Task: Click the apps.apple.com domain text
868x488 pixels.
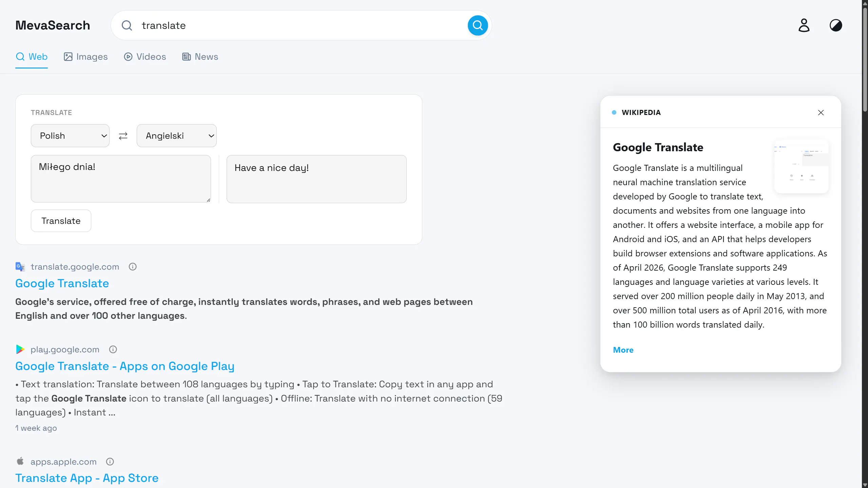Action: click(63, 462)
